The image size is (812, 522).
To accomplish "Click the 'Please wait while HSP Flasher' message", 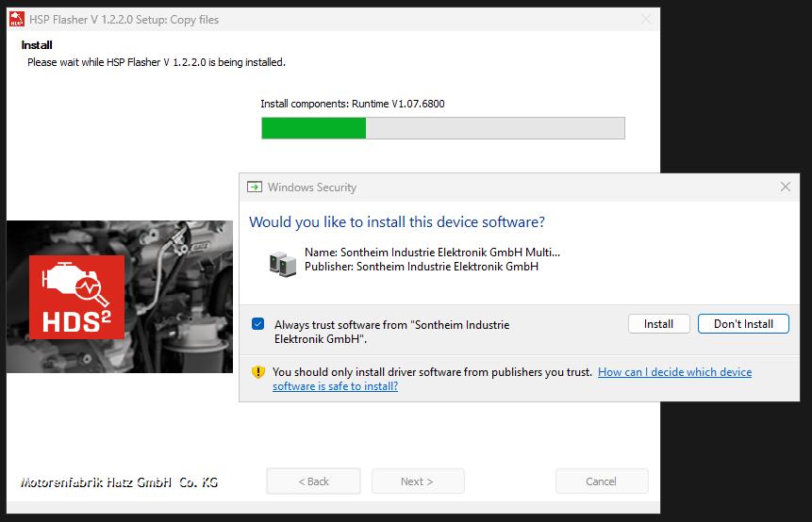I will coord(157,62).
